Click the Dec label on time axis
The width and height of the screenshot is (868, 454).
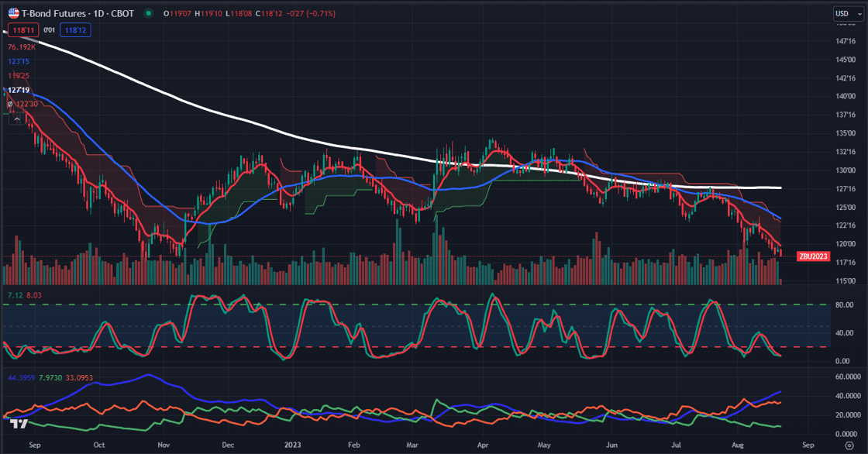pos(228,445)
